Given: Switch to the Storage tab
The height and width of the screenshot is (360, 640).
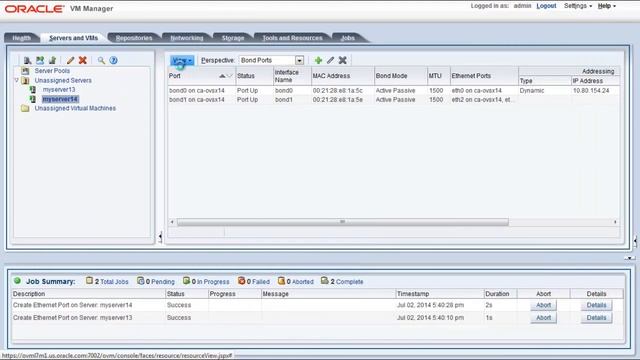Looking at the screenshot, I should [233, 38].
